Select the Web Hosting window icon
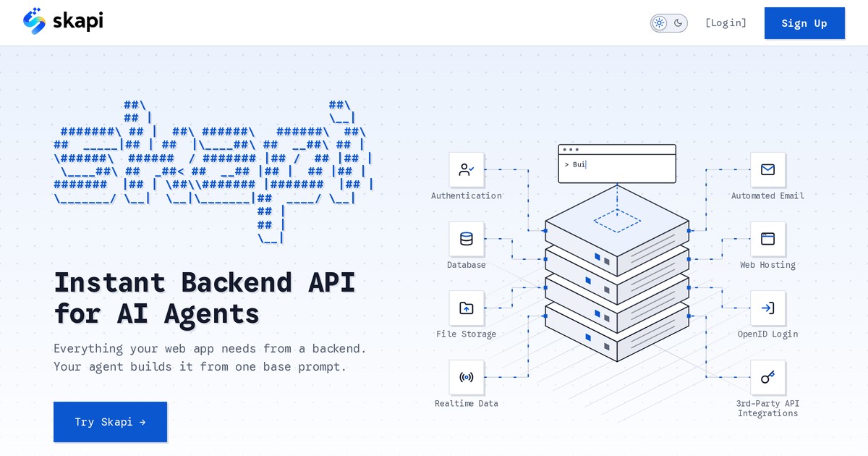Image resolution: width=868 pixels, height=456 pixels. [767, 239]
